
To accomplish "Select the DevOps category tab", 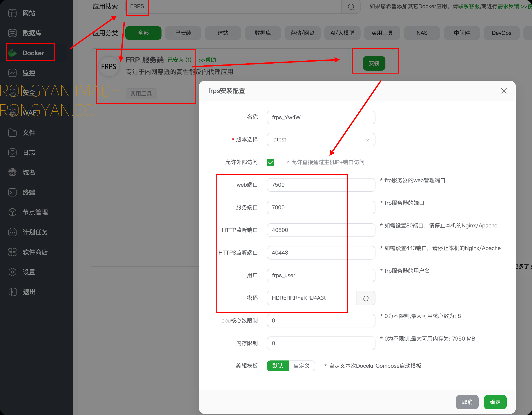I will [x=501, y=33].
